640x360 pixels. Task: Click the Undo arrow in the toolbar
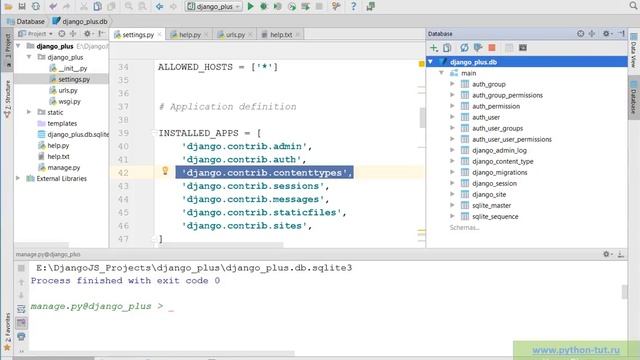[x=53, y=7]
